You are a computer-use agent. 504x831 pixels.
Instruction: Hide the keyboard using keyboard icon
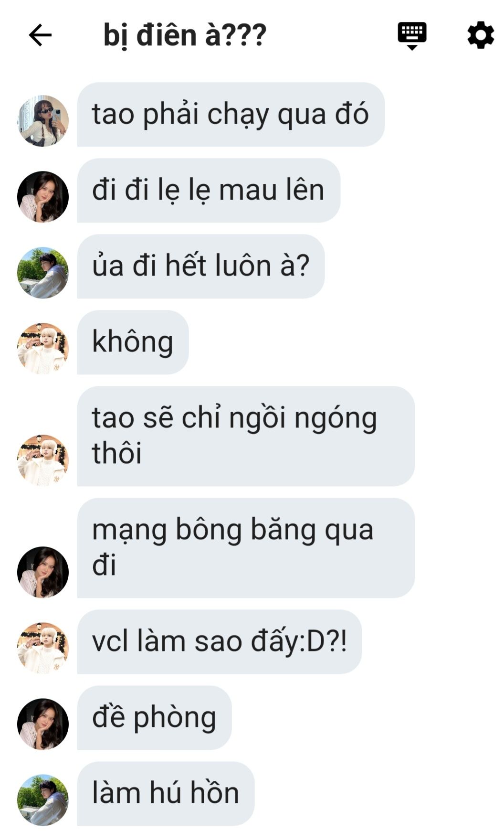[x=412, y=36]
